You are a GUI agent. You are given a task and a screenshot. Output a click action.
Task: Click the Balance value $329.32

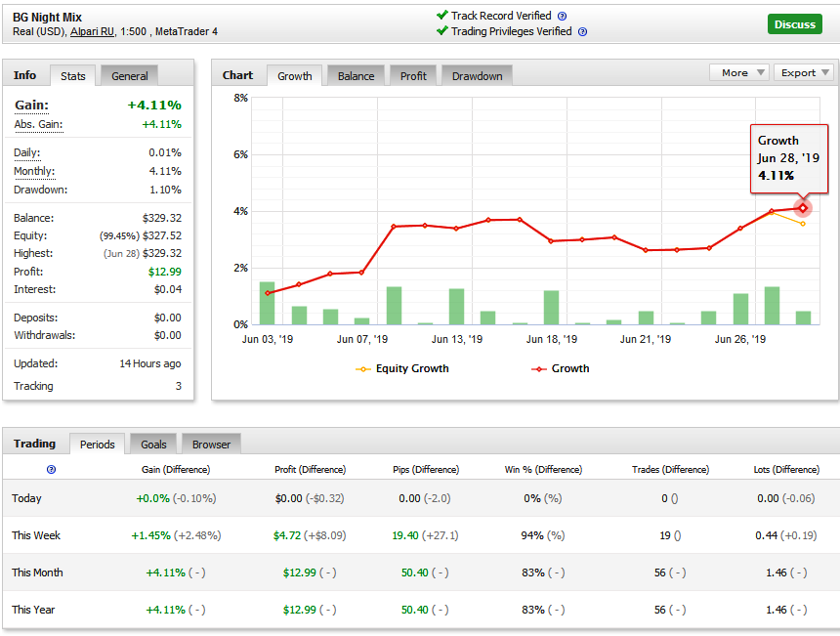pos(162,218)
